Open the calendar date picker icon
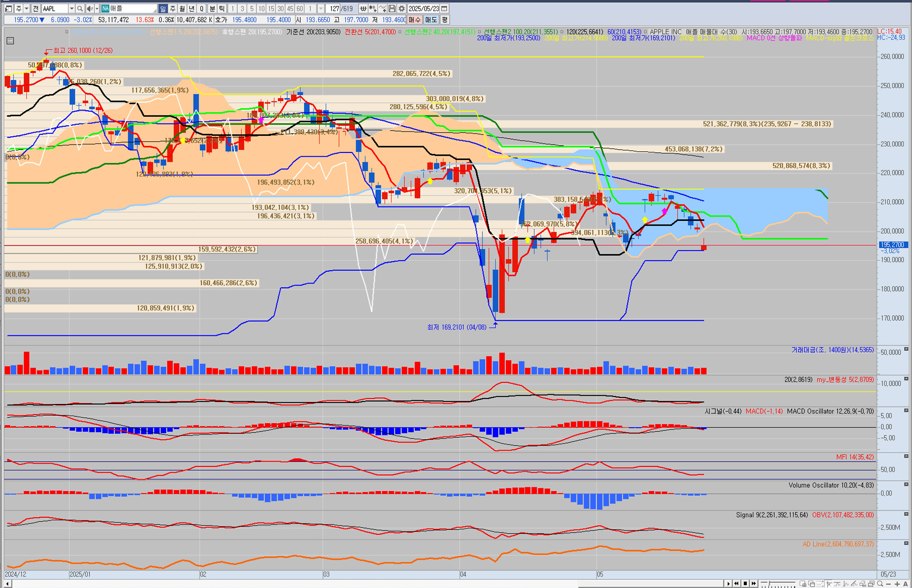Image resolution: width=912 pixels, height=588 pixels. [x=444, y=9]
